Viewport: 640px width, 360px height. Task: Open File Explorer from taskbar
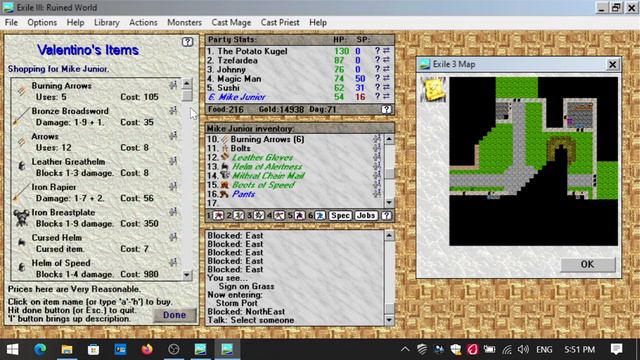pyautogui.click(x=67, y=349)
